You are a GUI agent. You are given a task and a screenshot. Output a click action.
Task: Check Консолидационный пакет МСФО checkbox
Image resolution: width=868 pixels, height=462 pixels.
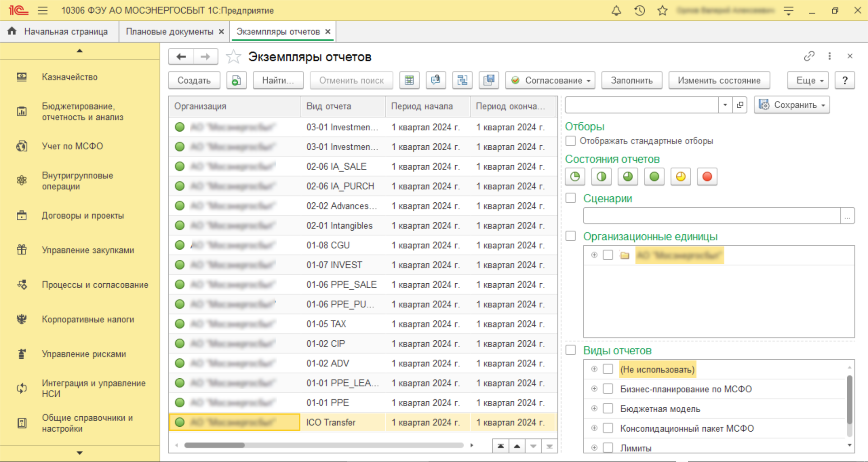coord(608,428)
